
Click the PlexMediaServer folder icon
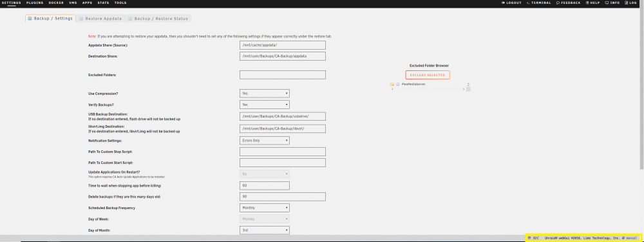pyautogui.click(x=392, y=84)
